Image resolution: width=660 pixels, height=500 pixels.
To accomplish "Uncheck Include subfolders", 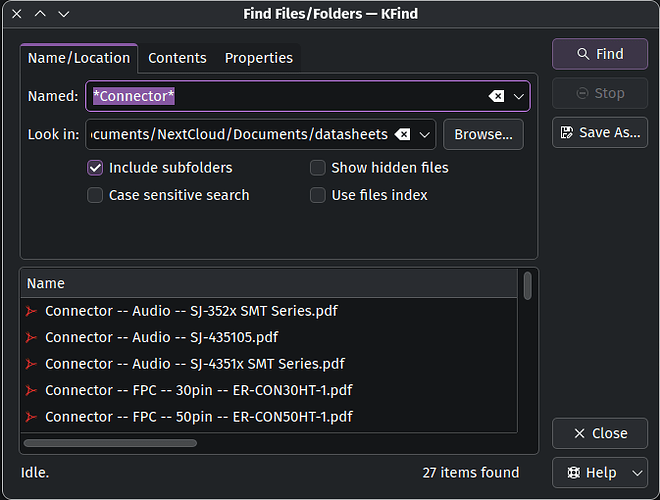I will [x=95, y=168].
